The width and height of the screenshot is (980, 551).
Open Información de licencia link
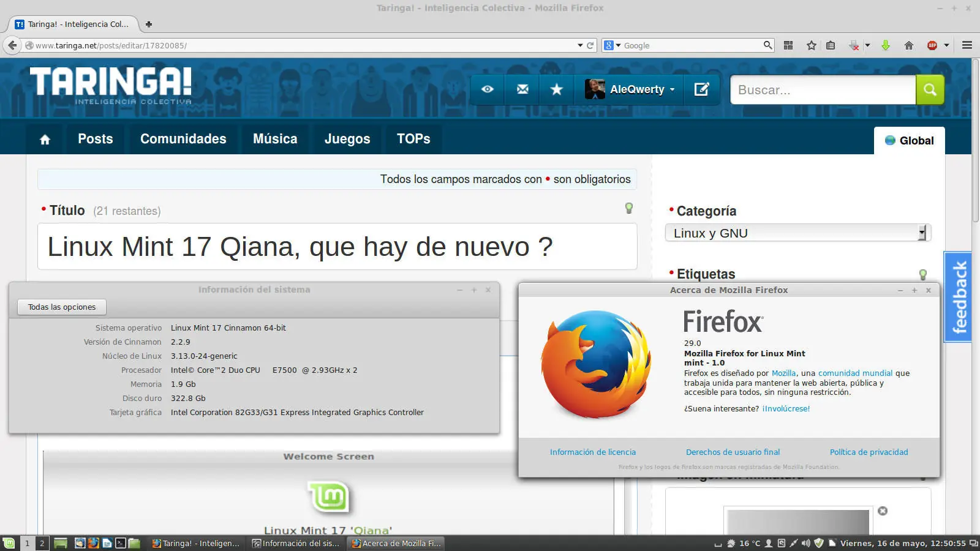(593, 452)
